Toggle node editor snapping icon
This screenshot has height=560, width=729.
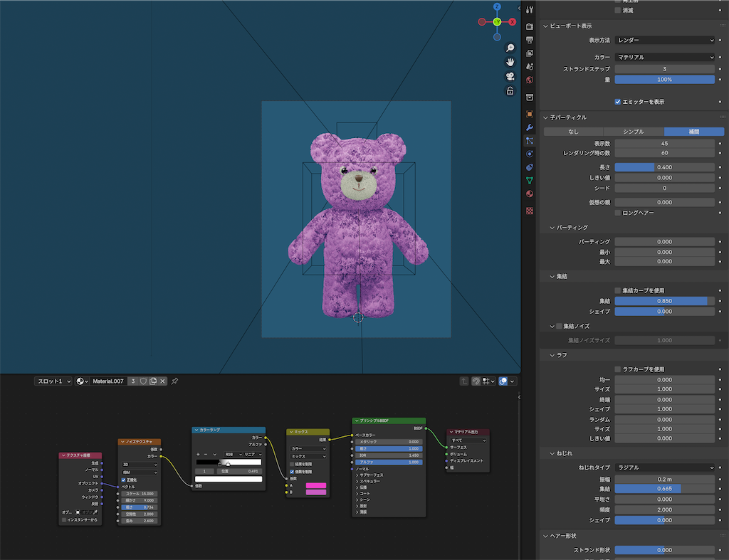476,381
